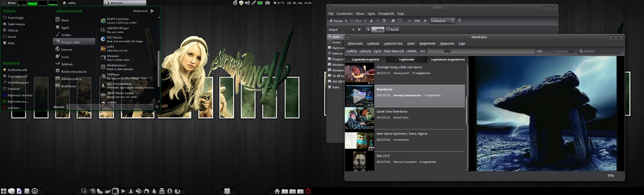Expand the Kedvencek arrow in the menu

click(x=152, y=11)
